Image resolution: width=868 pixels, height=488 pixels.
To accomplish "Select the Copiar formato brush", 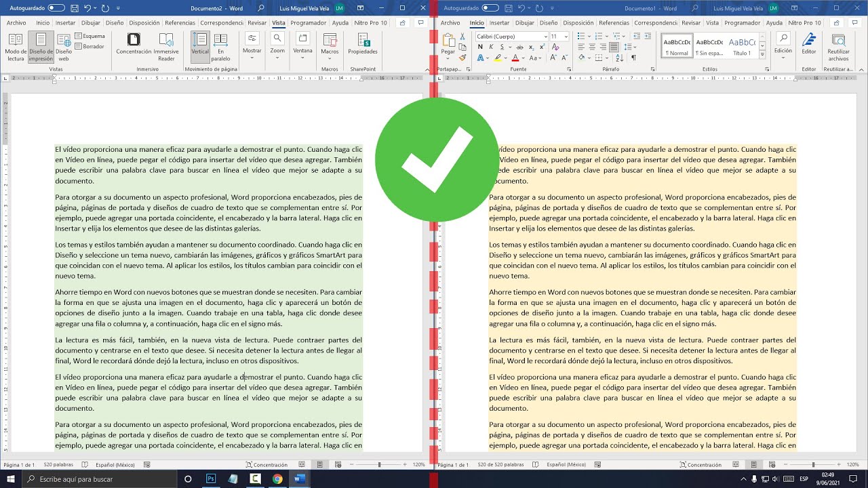I will tap(462, 58).
